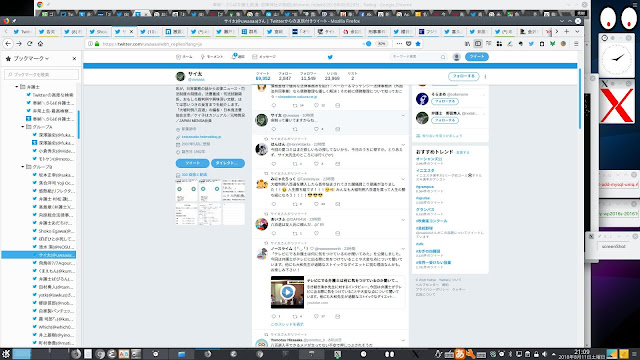This screenshot has width=640, height=360.
Task: Open first trending topic in trends panel
Action: [429, 159]
